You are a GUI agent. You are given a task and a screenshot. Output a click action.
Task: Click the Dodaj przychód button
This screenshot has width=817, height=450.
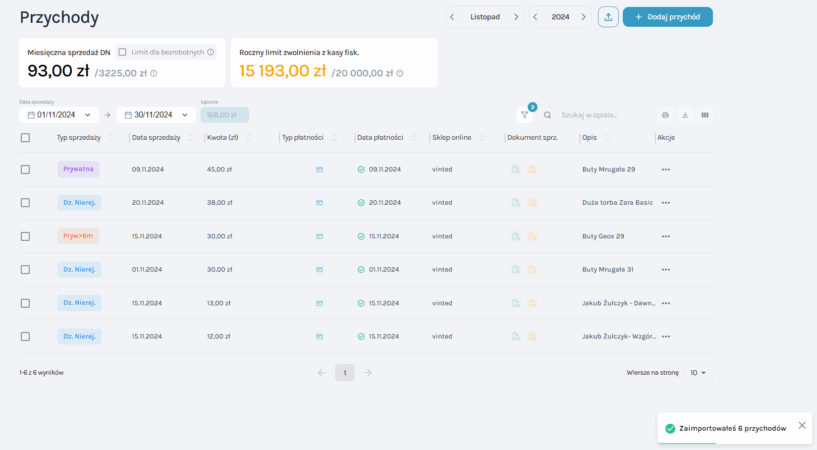(667, 17)
